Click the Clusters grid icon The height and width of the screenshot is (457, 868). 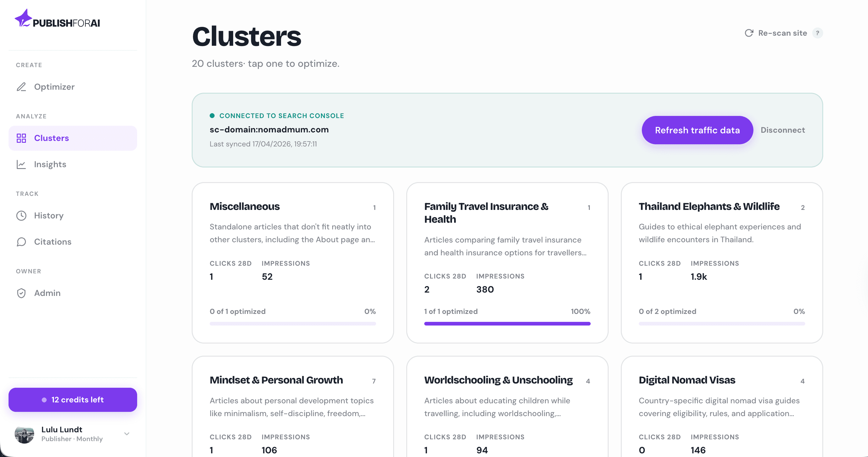(x=21, y=138)
